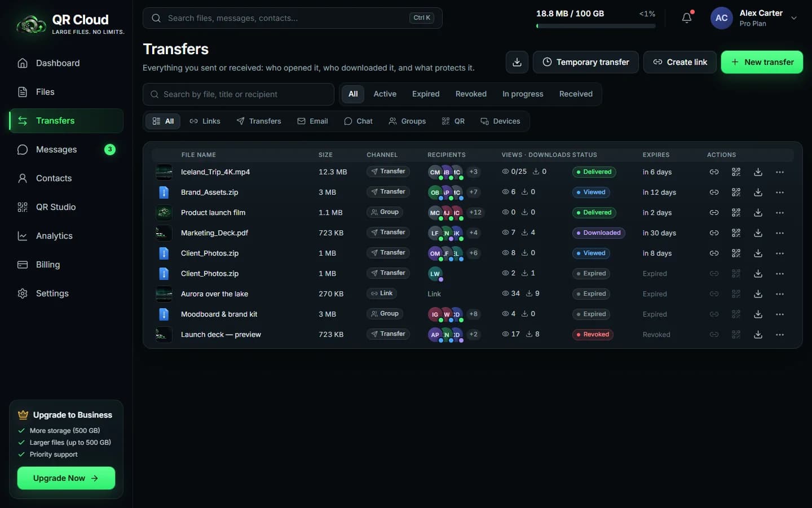Show QR code for Brand_Assets.zip
Viewport: 812px width, 508px height.
736,192
